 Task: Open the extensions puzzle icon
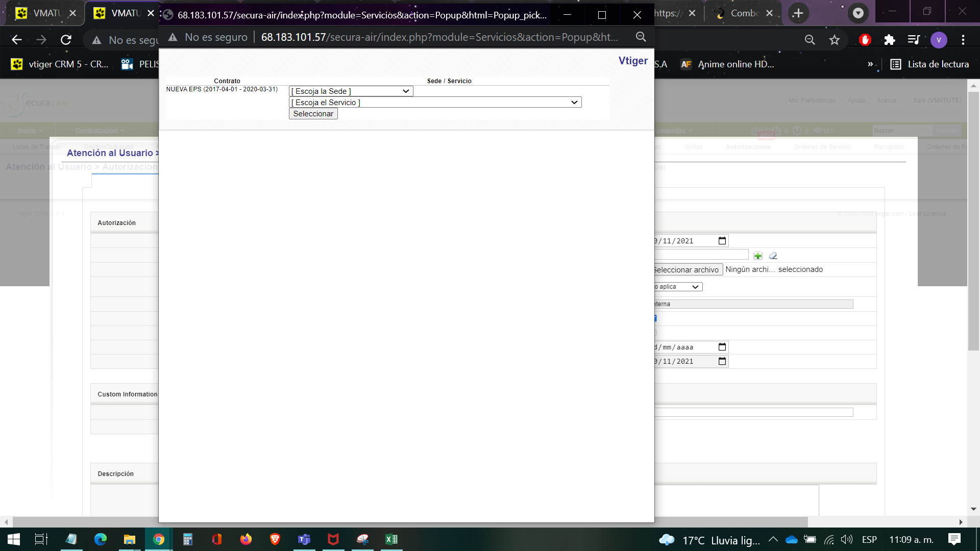(889, 40)
